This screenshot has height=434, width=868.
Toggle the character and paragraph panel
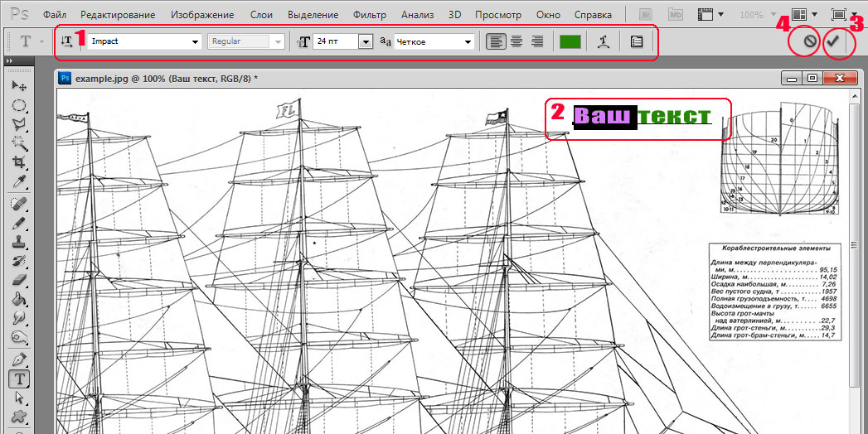tap(636, 41)
